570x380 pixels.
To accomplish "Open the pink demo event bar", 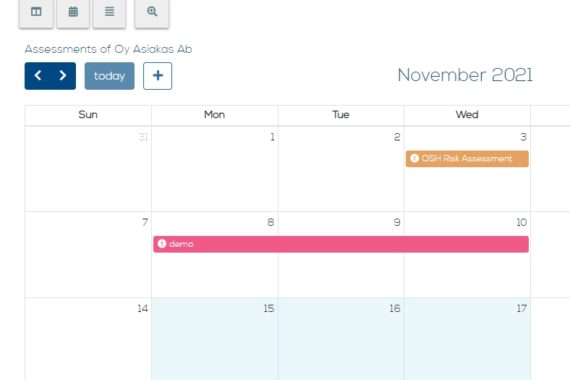I will [x=341, y=244].
